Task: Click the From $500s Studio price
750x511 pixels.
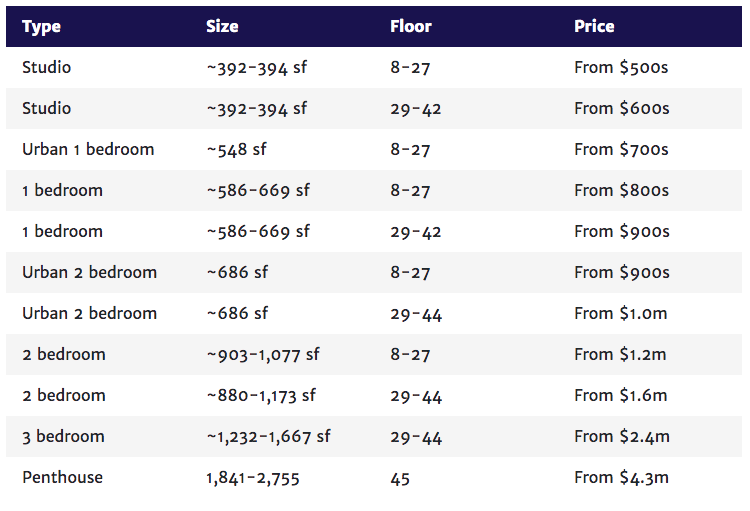Action: [621, 67]
